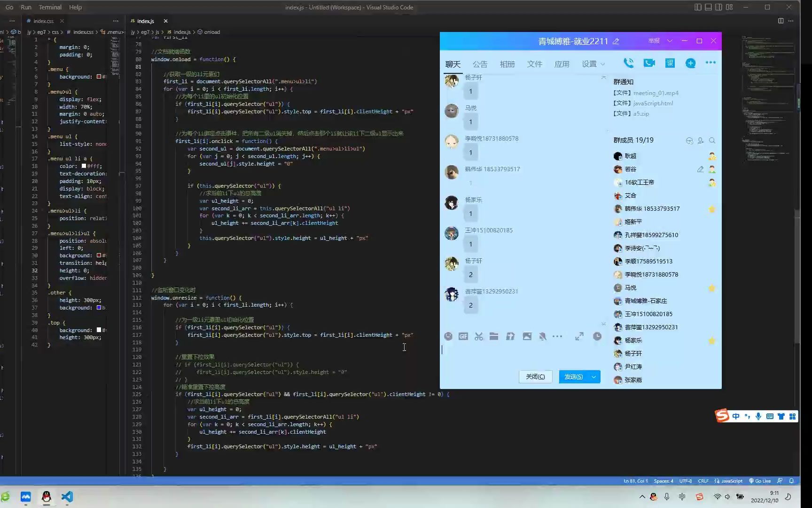Toggle primary sidebar layout icon

point(698,7)
